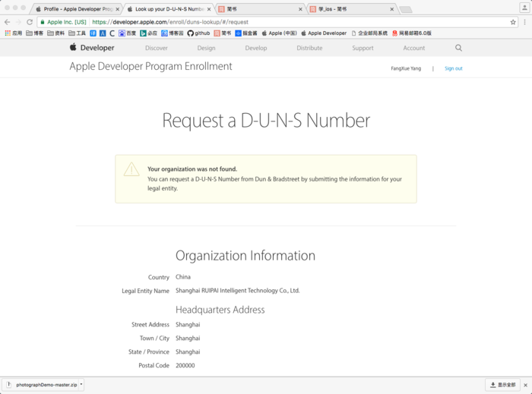The height and width of the screenshot is (394, 532).
Task: Click the Apple Developer Program Enrollment heading
Action: 150,66
